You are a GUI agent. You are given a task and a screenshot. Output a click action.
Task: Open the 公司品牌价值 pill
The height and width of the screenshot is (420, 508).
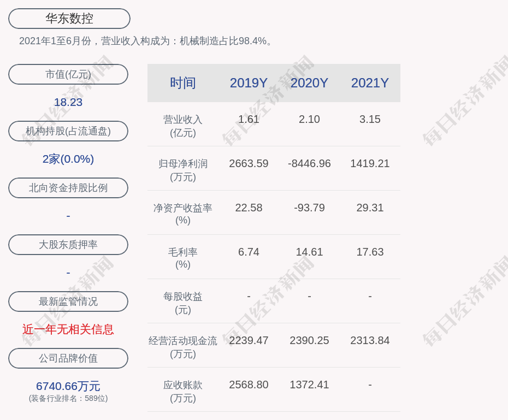(68, 358)
